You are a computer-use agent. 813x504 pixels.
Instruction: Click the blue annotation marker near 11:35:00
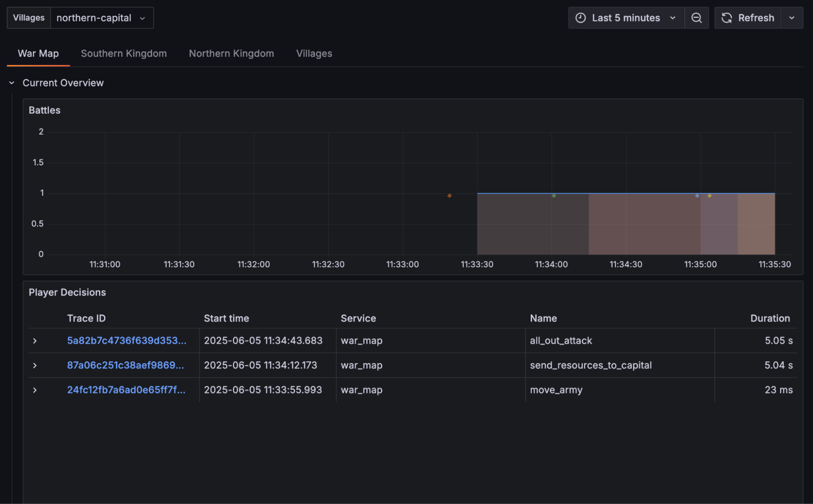(x=697, y=196)
